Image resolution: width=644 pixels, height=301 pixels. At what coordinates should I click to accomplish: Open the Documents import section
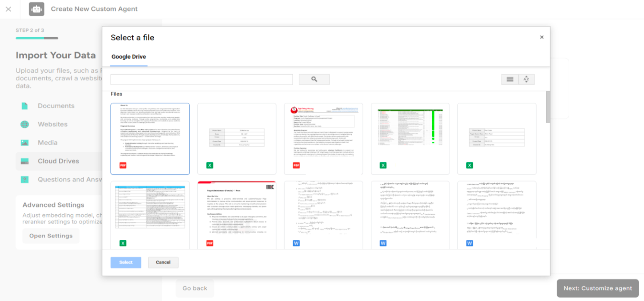pyautogui.click(x=56, y=105)
